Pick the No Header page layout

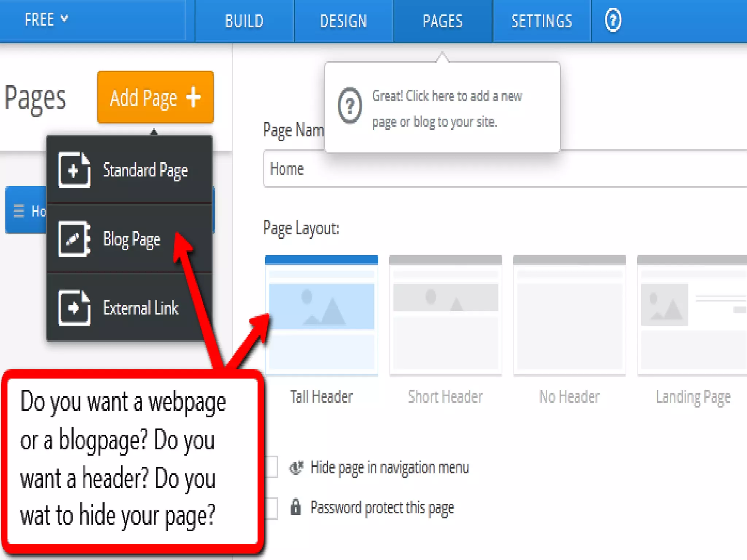569,316
